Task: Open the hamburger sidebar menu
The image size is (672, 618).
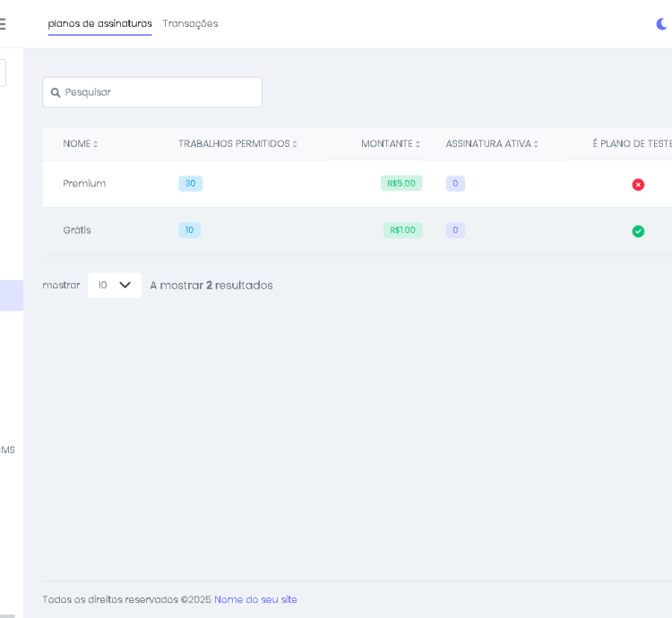Action: click(x=3, y=24)
